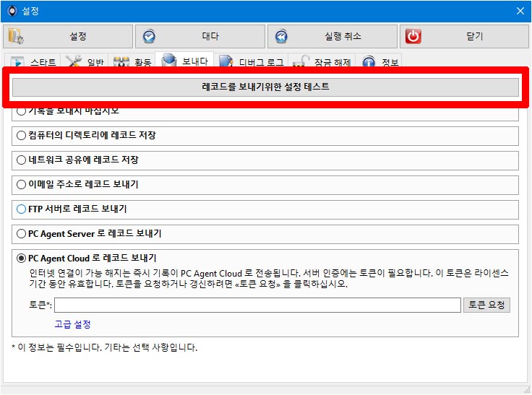The image size is (532, 395).
Task: Click the 토큰 input field
Action: click(257, 305)
